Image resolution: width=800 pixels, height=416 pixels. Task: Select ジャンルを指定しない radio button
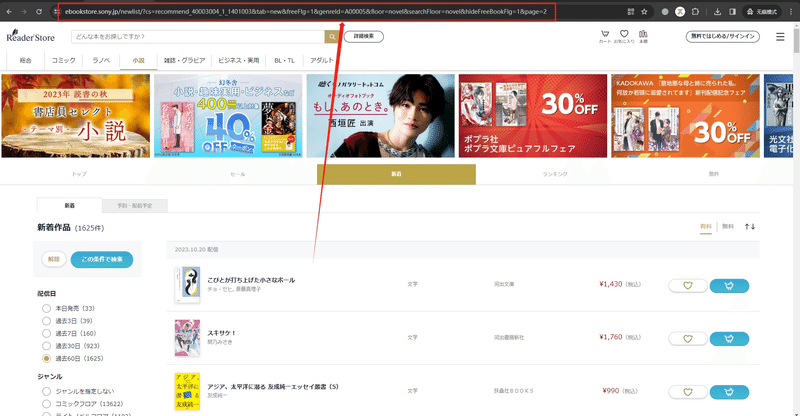click(x=46, y=391)
